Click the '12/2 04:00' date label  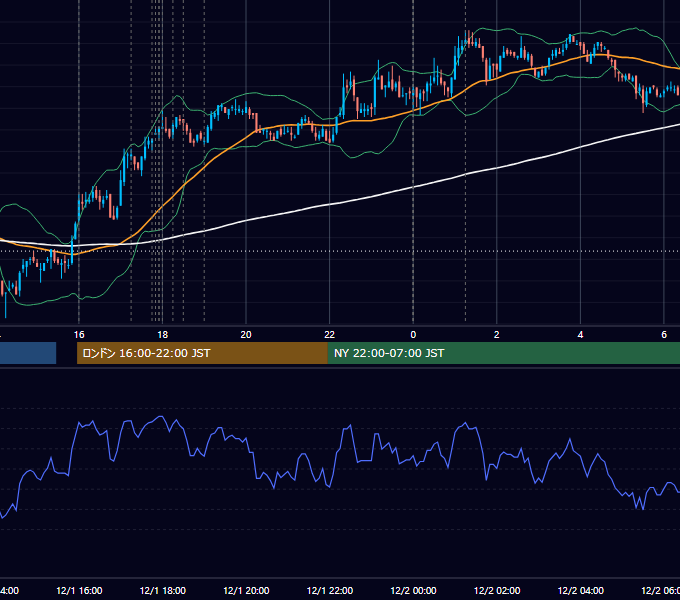coord(581,590)
